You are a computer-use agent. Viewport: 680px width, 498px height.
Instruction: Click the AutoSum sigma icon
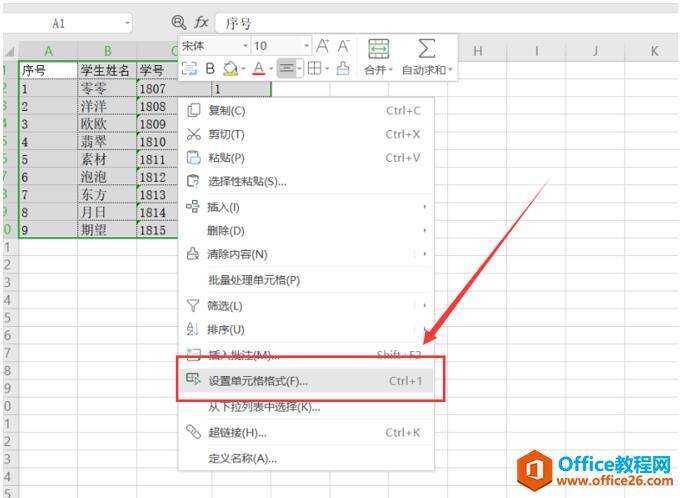click(426, 48)
